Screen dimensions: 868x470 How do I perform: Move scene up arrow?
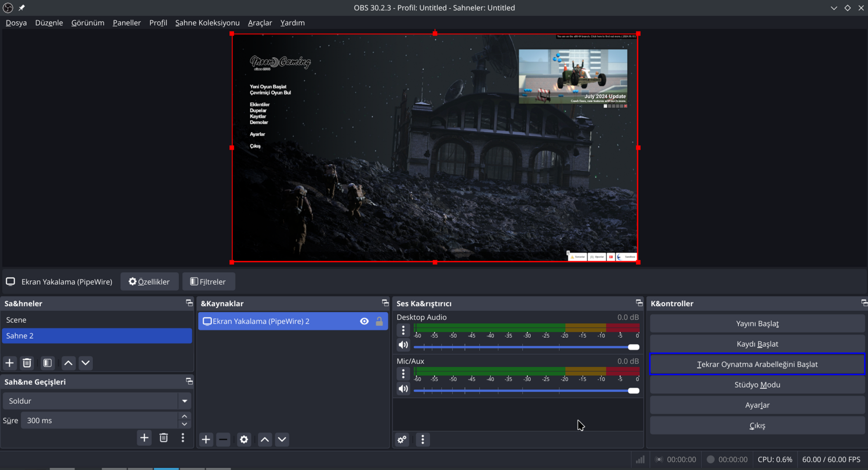68,363
